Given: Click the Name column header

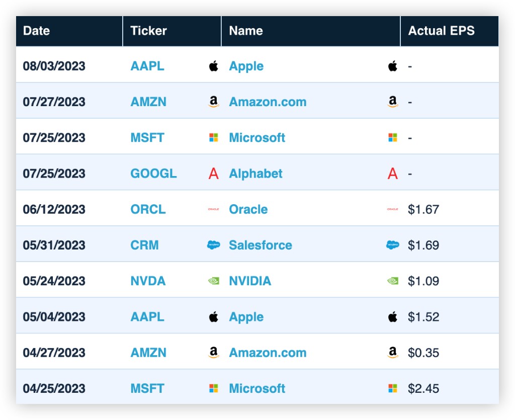Looking at the screenshot, I should pos(311,31).
